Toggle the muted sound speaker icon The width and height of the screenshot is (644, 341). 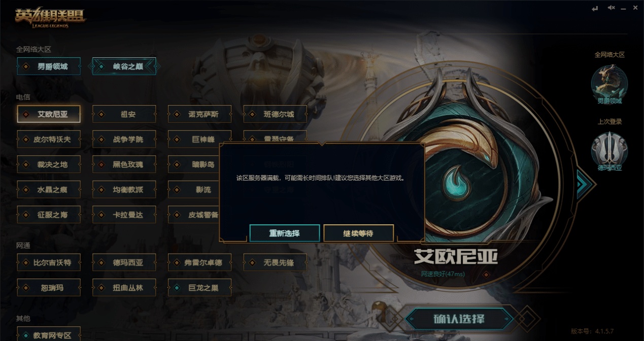612,8
